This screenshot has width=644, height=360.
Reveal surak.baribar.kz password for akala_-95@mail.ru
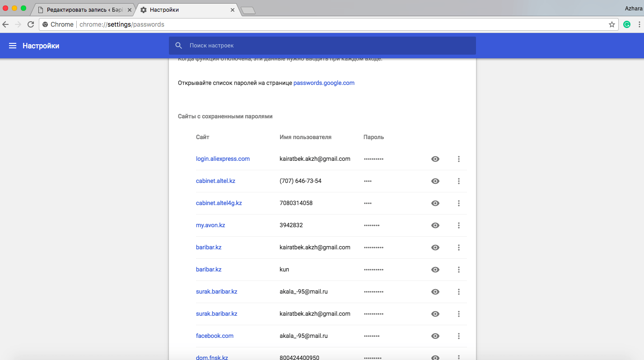click(435, 292)
